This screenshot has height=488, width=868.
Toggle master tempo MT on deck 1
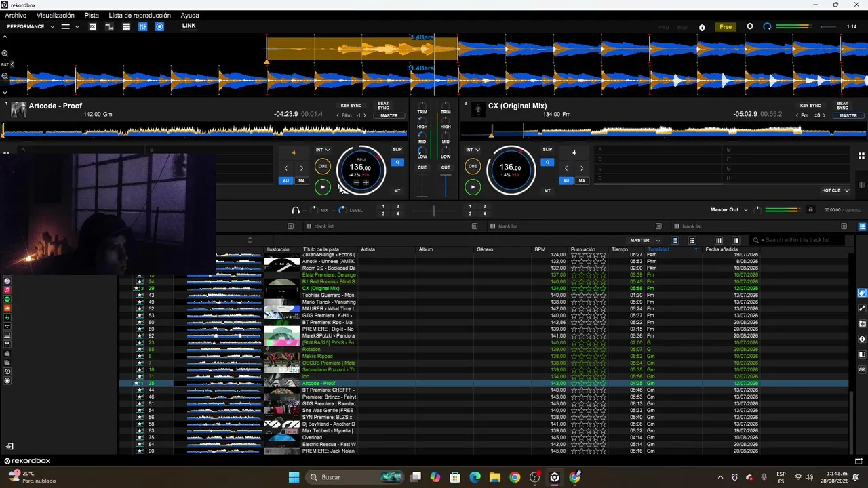397,191
